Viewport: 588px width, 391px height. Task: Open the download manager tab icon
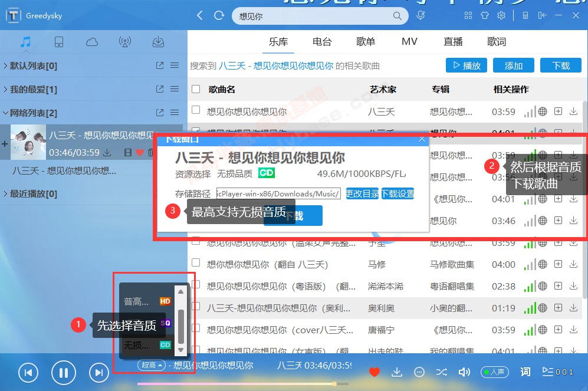(x=158, y=42)
